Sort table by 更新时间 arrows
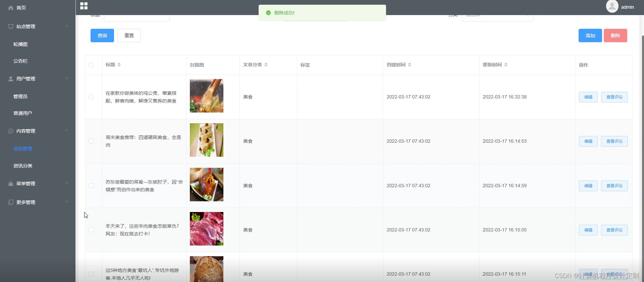 click(506, 65)
